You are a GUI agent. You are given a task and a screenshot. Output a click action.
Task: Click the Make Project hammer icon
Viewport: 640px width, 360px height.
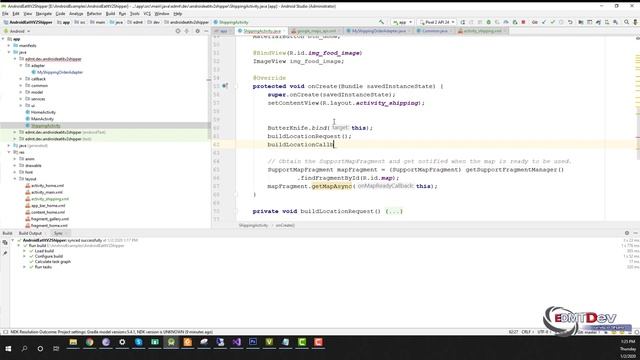click(381, 22)
